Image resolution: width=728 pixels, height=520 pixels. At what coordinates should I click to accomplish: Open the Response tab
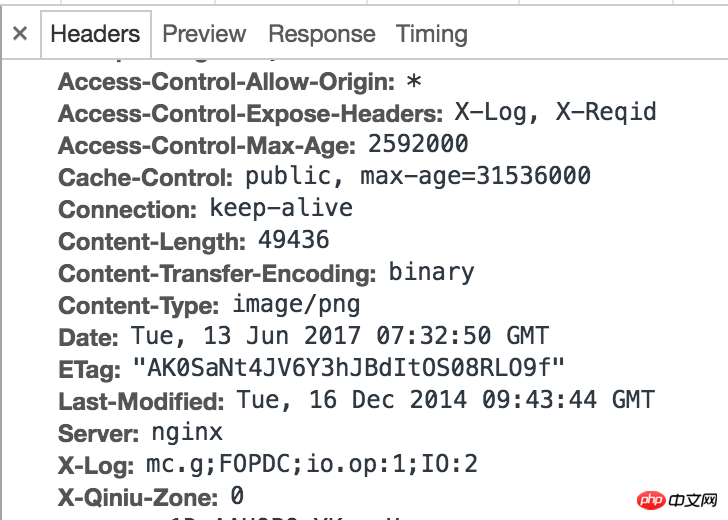322,34
